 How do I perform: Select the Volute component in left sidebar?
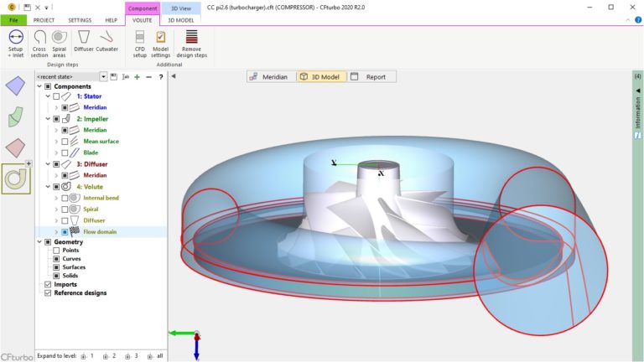click(16, 178)
